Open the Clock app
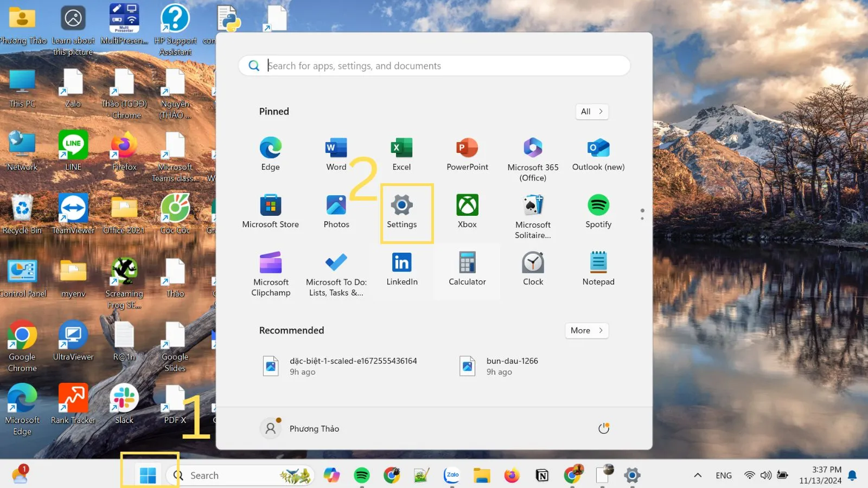The width and height of the screenshot is (868, 488). [532, 268]
